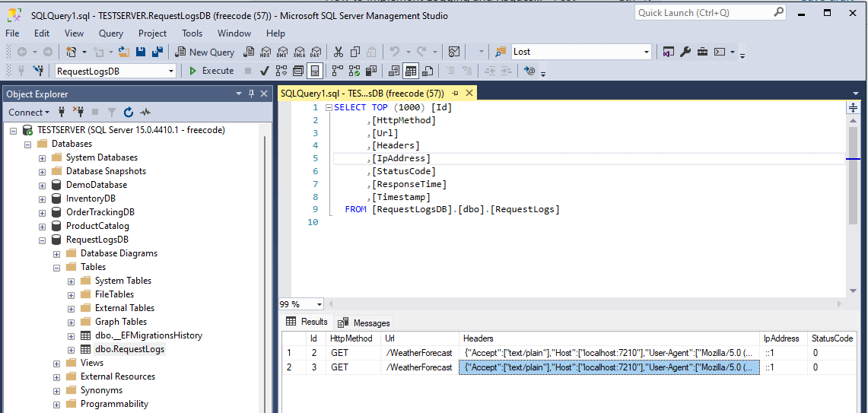Collapse the Tables folder node
The height and width of the screenshot is (413, 868).
[x=57, y=267]
